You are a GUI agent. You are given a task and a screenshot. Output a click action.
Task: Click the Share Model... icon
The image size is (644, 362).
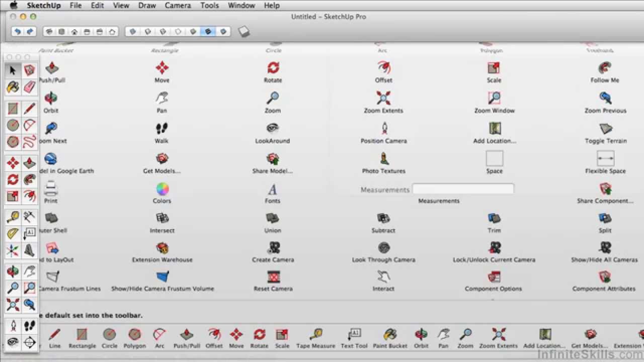point(273,158)
